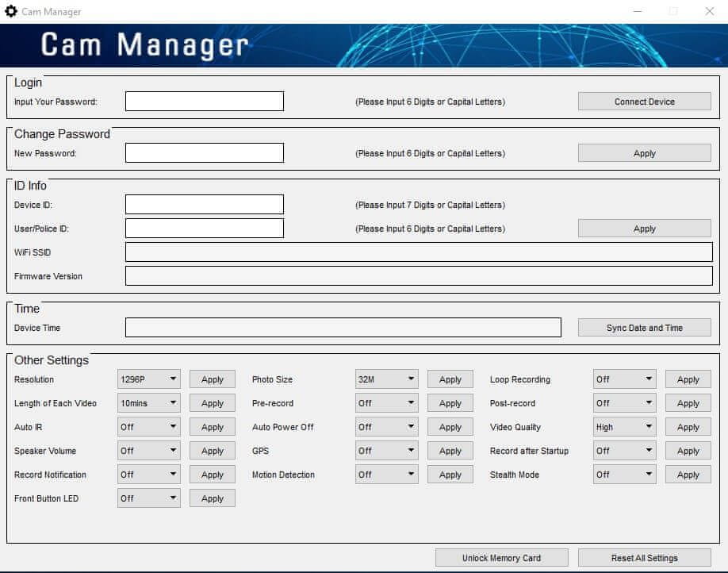Open the Resolution dropdown

149,379
